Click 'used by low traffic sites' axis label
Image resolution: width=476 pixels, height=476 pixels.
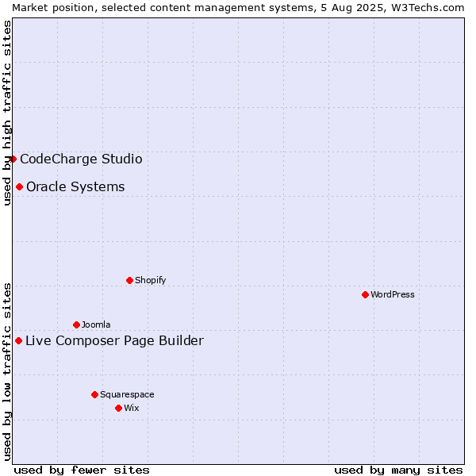tap(6, 372)
